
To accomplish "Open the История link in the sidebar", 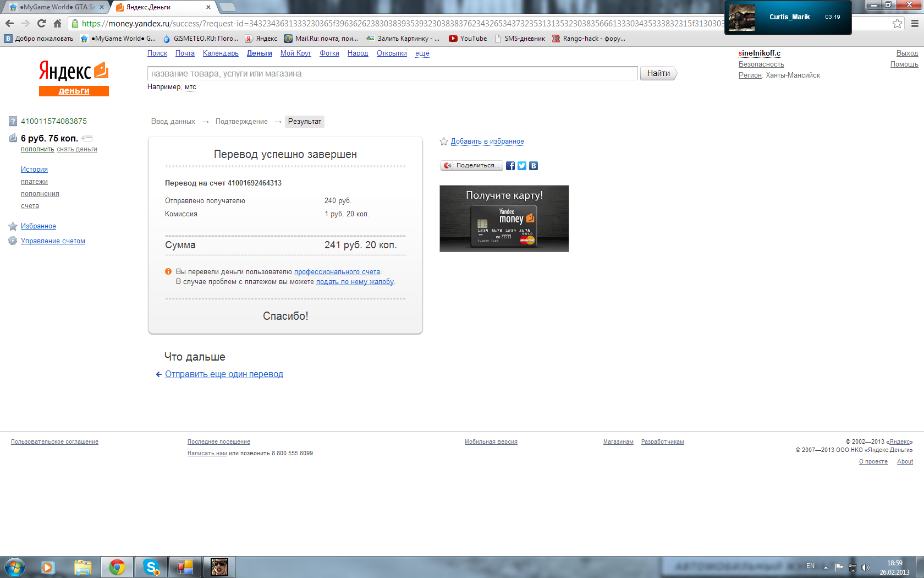I will pyautogui.click(x=34, y=170).
